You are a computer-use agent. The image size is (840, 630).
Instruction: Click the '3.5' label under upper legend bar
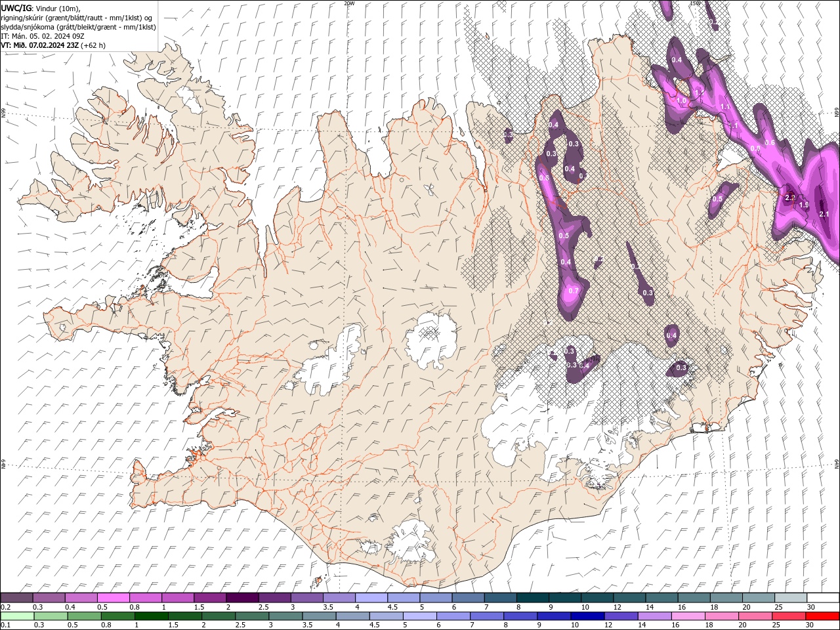327,607
